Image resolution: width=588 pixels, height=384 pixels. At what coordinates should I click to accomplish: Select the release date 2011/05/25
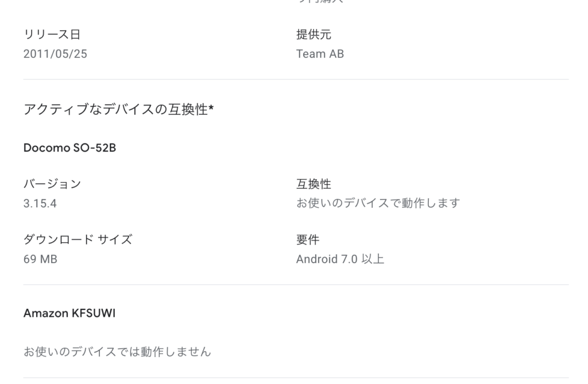pyautogui.click(x=55, y=55)
